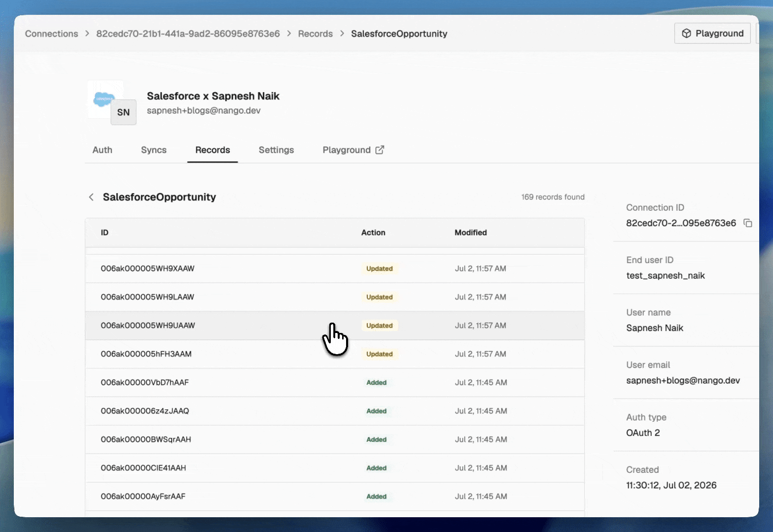
Task: Click the Connection ID value 82cedc70-2...095e8763e6
Action: (681, 223)
